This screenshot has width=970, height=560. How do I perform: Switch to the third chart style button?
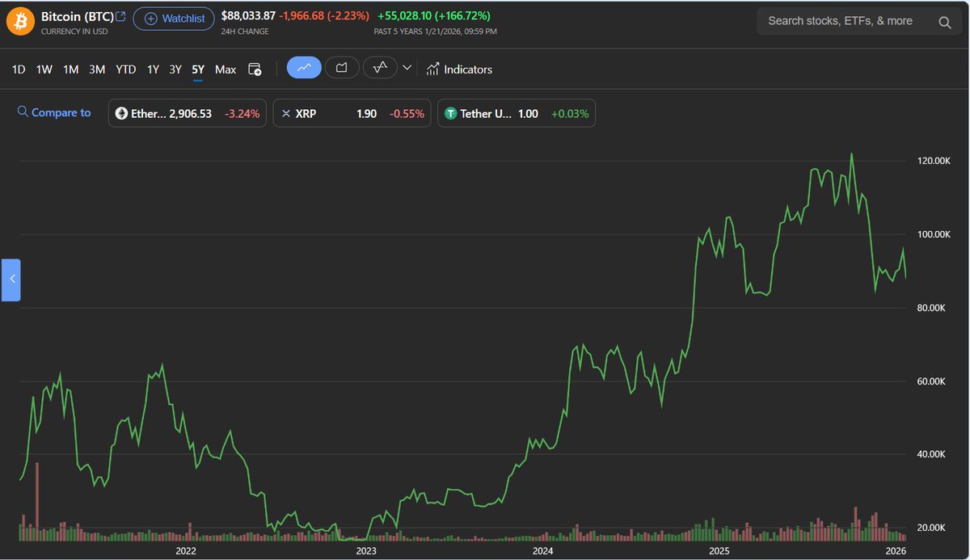click(380, 68)
